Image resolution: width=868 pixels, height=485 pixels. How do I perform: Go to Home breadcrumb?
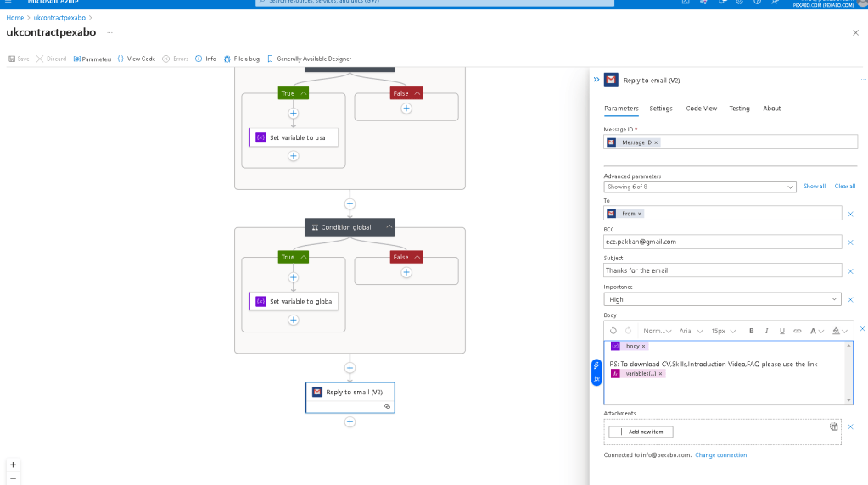tap(15, 18)
